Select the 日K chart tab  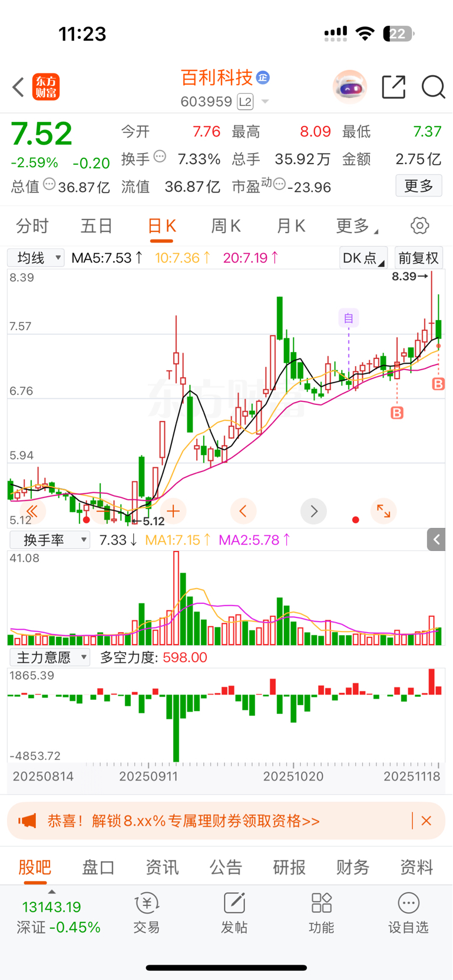[161, 226]
